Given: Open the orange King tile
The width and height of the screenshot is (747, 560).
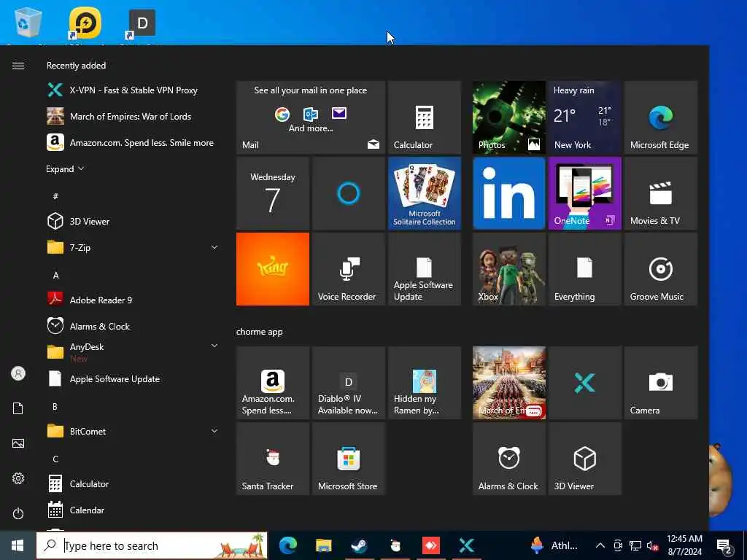Looking at the screenshot, I should [x=273, y=269].
